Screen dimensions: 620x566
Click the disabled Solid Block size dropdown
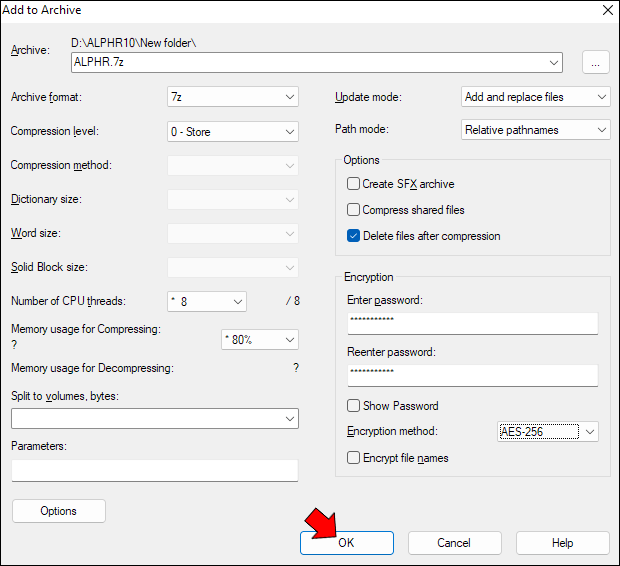click(232, 267)
